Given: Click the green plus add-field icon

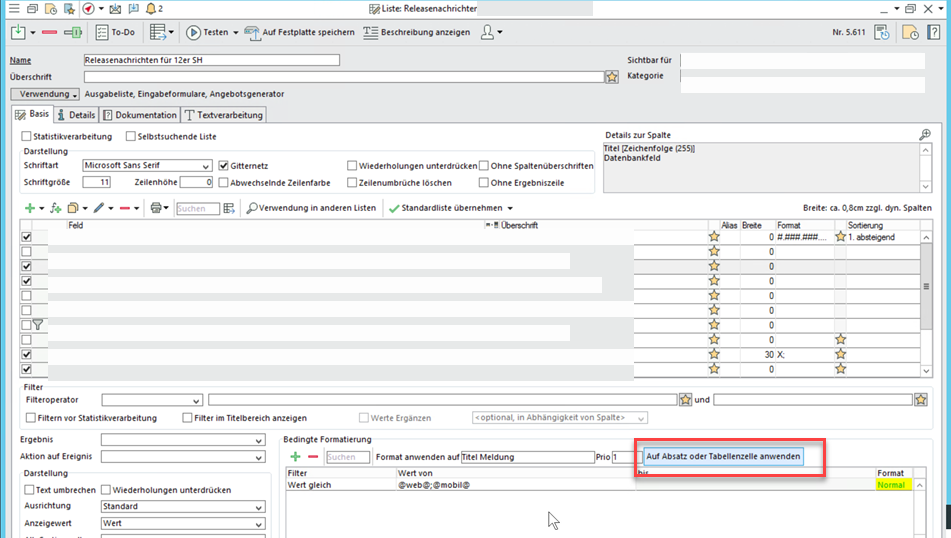Looking at the screenshot, I should pos(29,208).
